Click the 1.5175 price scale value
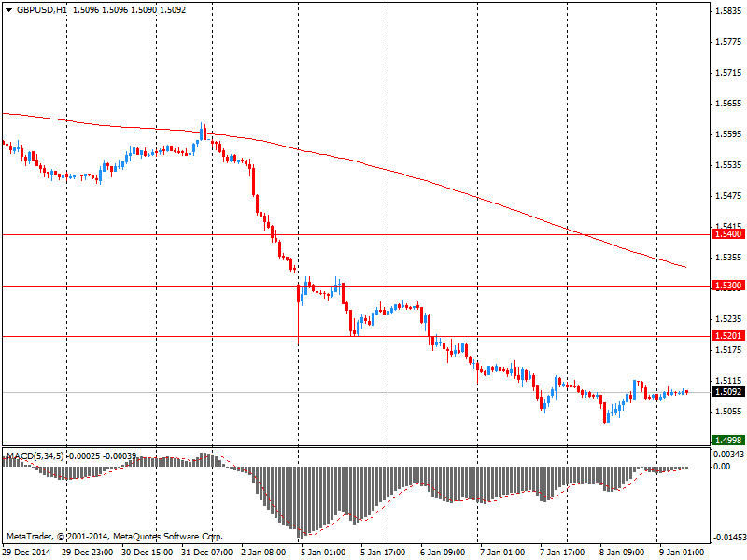Image resolution: width=747 pixels, height=560 pixels. point(728,349)
